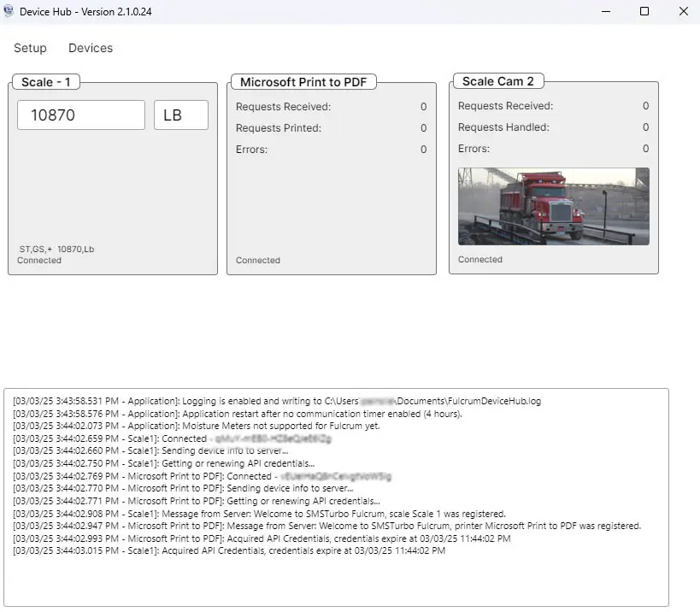Click the Scale - 1 panel header

(45, 81)
